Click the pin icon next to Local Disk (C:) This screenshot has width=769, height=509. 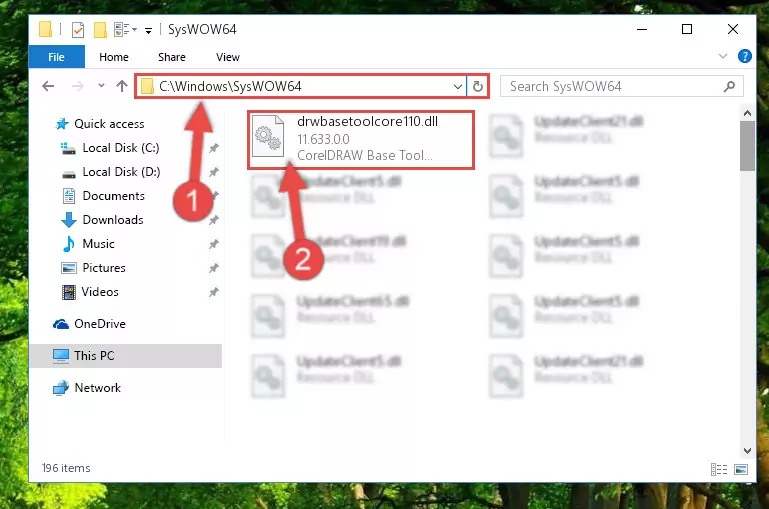click(214, 148)
